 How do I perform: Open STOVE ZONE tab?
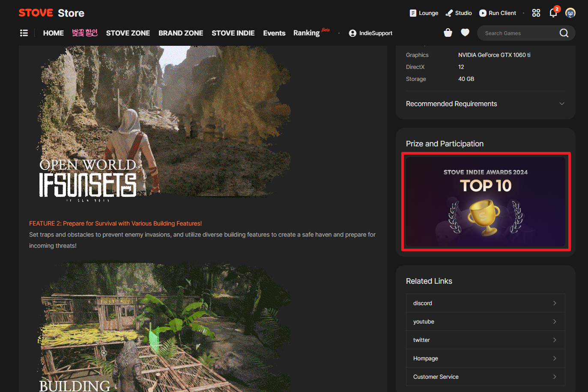(128, 33)
